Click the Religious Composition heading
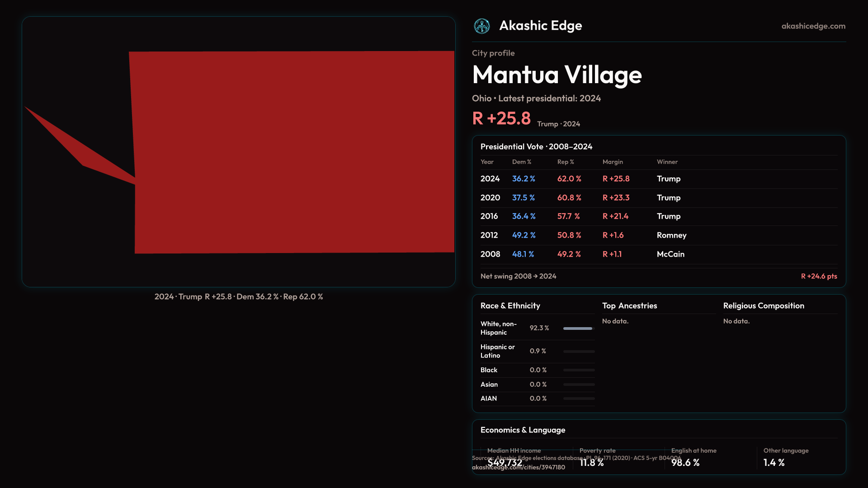This screenshot has height=488, width=868. (x=763, y=306)
